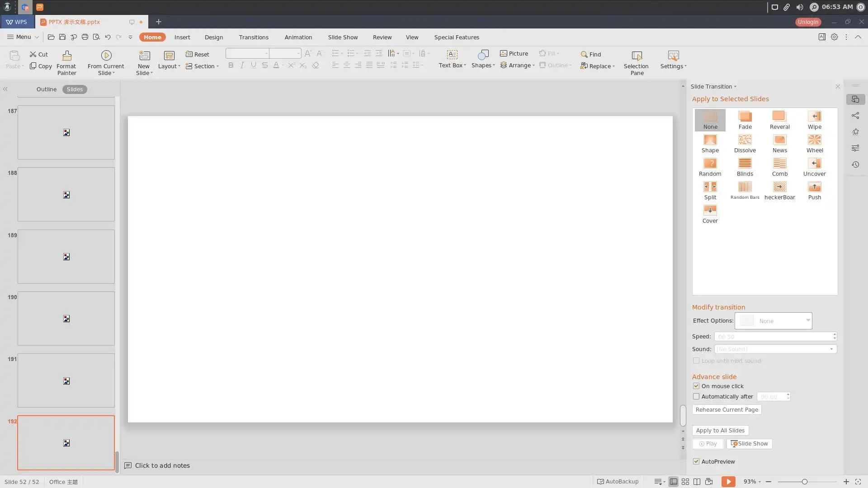Open the Animation ribbon tab
Screen dimensions: 868x488
[x=298, y=37]
